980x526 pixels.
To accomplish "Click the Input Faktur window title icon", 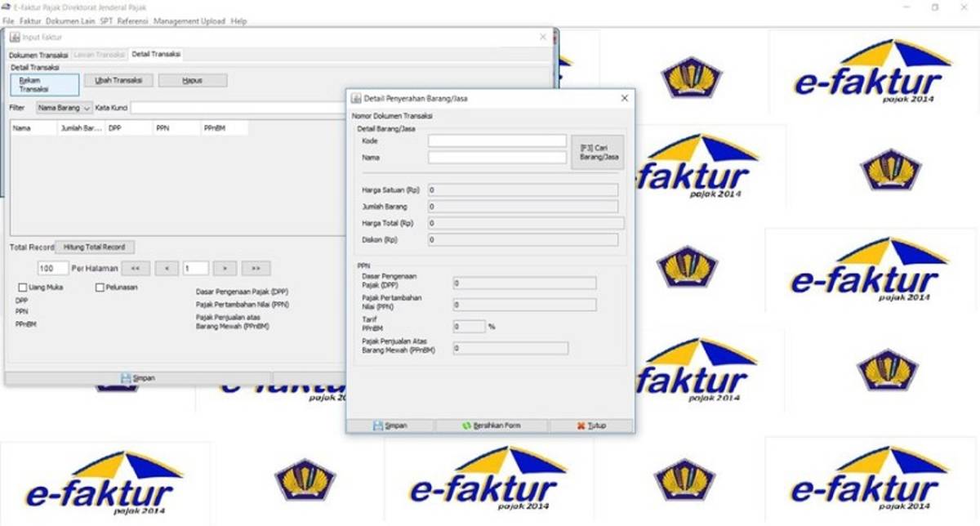I will point(14,37).
